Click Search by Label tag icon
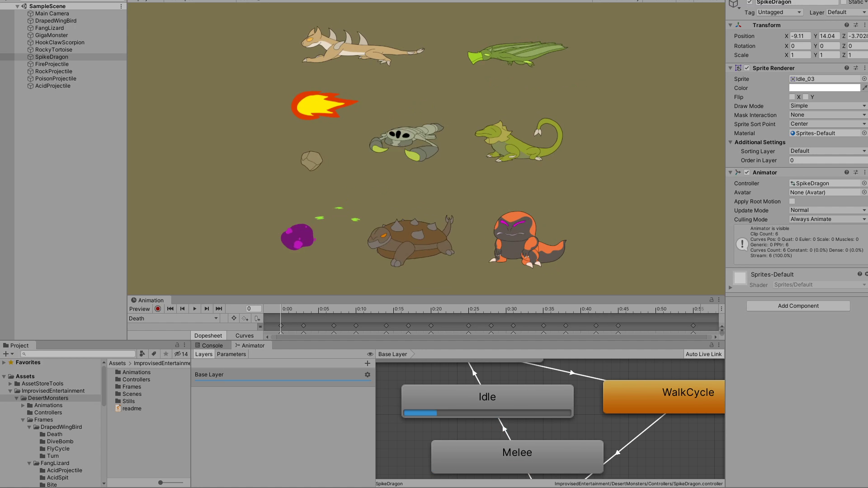 point(154,354)
